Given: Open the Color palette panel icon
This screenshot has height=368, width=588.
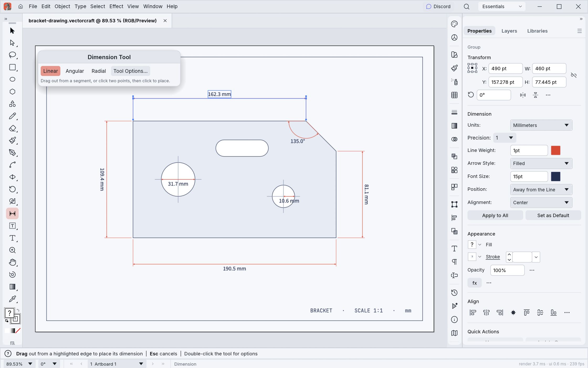Looking at the screenshot, I should point(454,24).
